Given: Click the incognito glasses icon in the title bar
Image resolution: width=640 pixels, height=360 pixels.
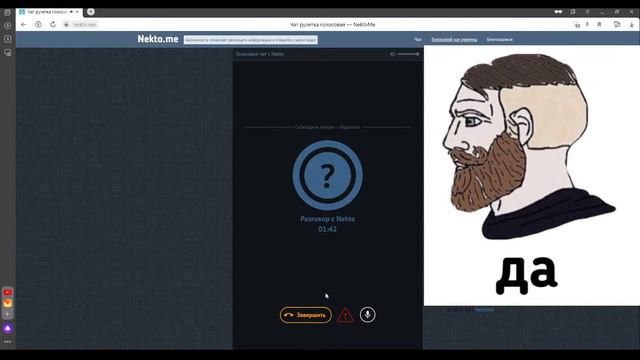Looking at the screenshot, I should point(558,12).
